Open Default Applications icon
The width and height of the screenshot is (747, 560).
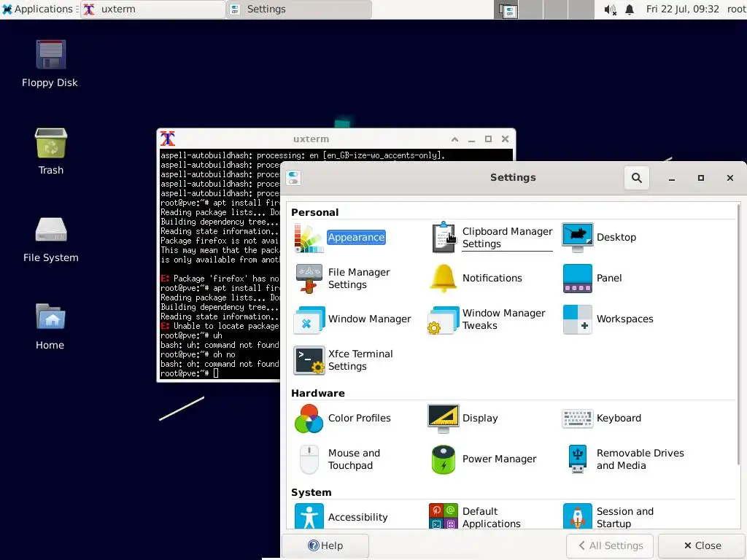(443, 516)
